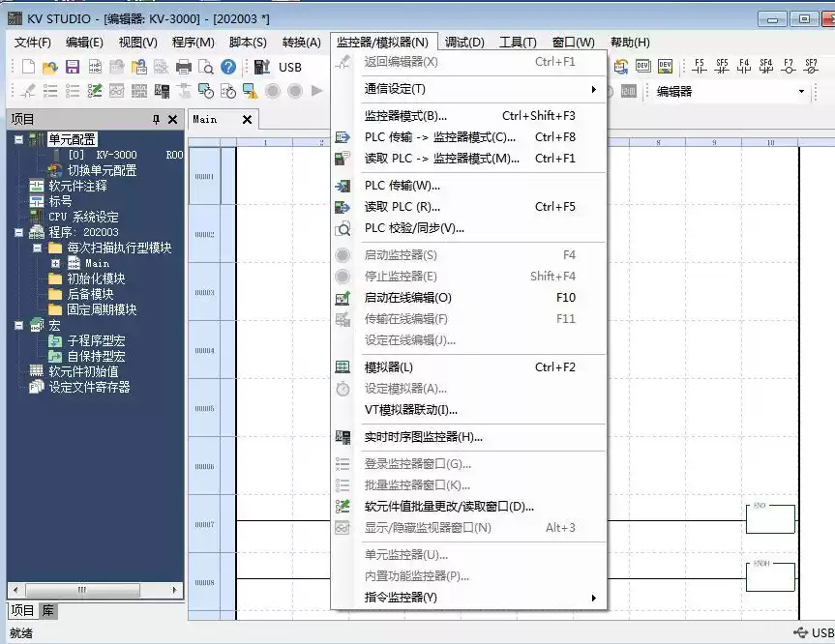
Task: Collapse the 单元配置 tree node
Action: (x=17, y=139)
